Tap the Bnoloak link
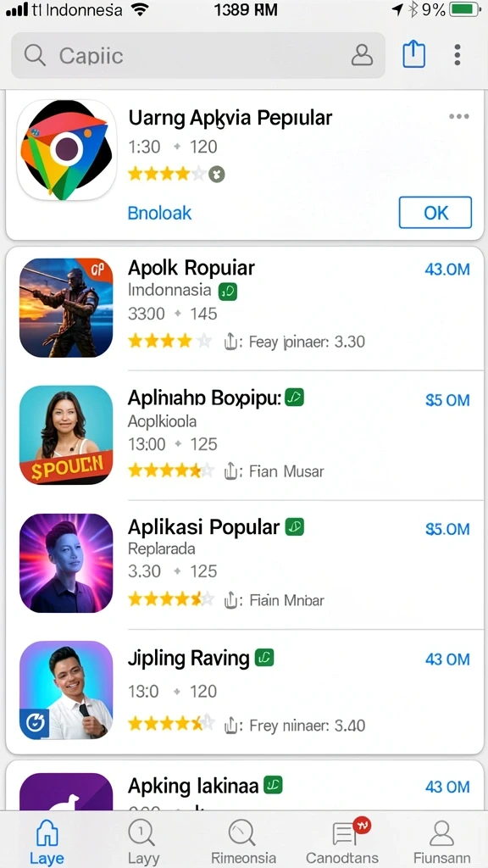488x868 pixels. click(x=159, y=213)
